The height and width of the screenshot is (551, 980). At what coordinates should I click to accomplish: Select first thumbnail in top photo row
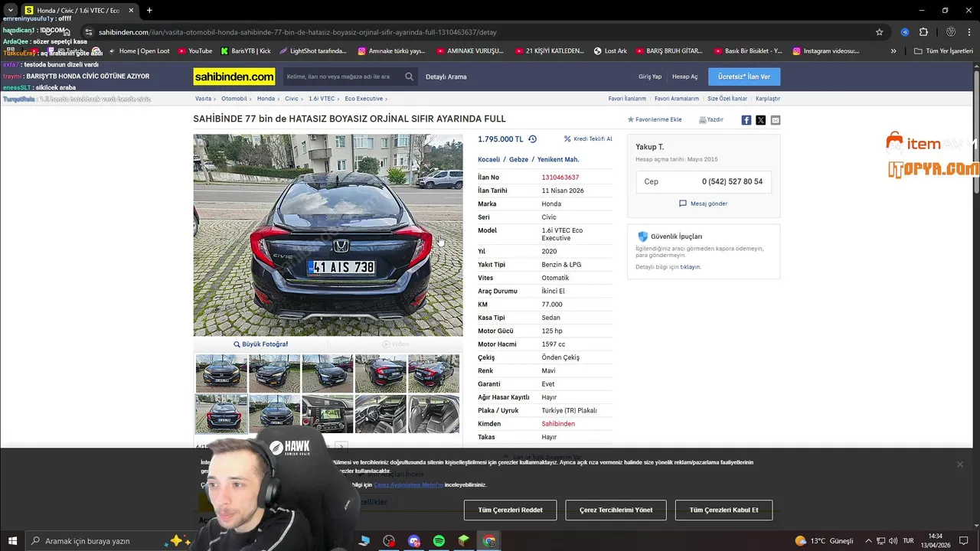coord(221,373)
